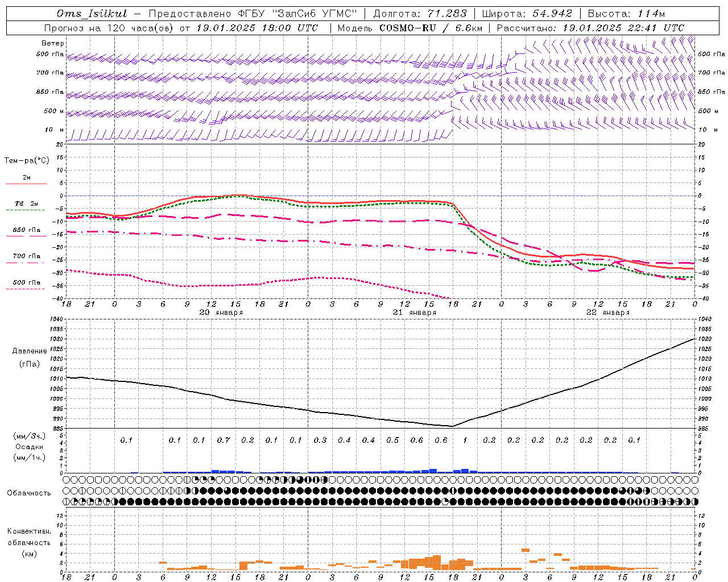Image resolution: width=728 pixels, height=582 pixels.
Task: Click the Рассчитано: 19.01.2025 22:41 UTC timestamp
Action: click(x=590, y=28)
